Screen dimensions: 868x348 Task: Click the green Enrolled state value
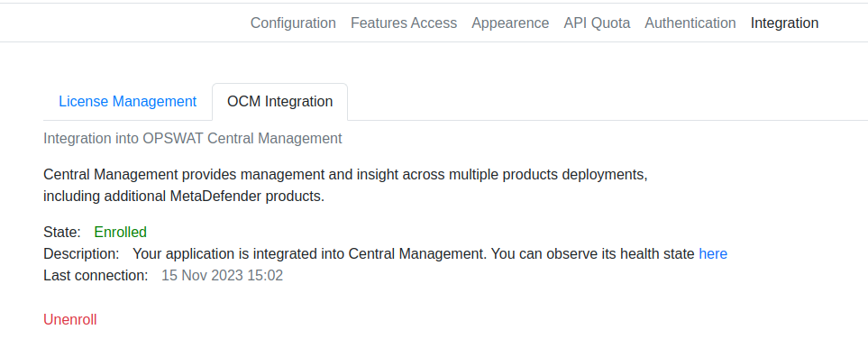120,232
